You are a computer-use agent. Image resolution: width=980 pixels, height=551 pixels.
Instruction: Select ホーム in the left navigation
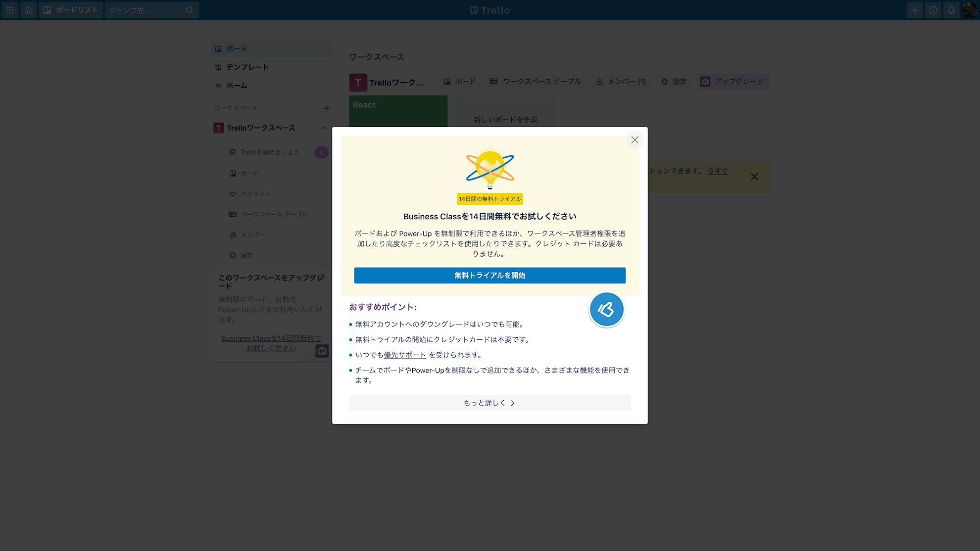[x=271, y=86]
